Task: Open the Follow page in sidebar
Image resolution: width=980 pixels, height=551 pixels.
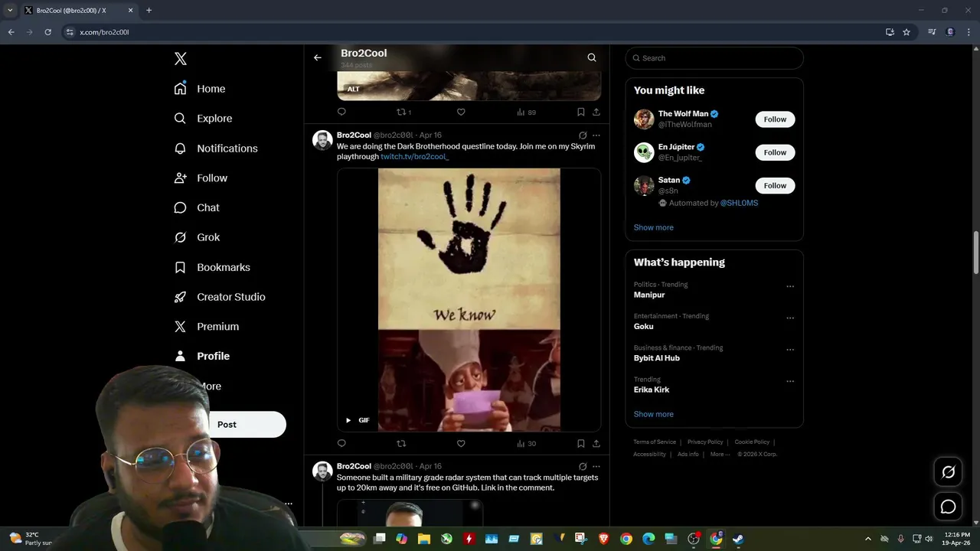Action: pyautogui.click(x=201, y=178)
